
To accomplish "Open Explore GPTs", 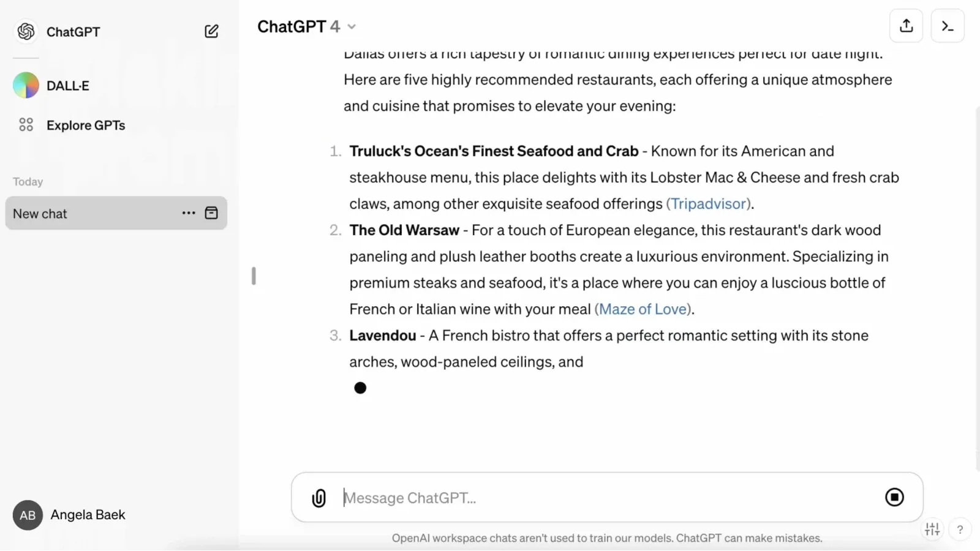I will click(86, 125).
